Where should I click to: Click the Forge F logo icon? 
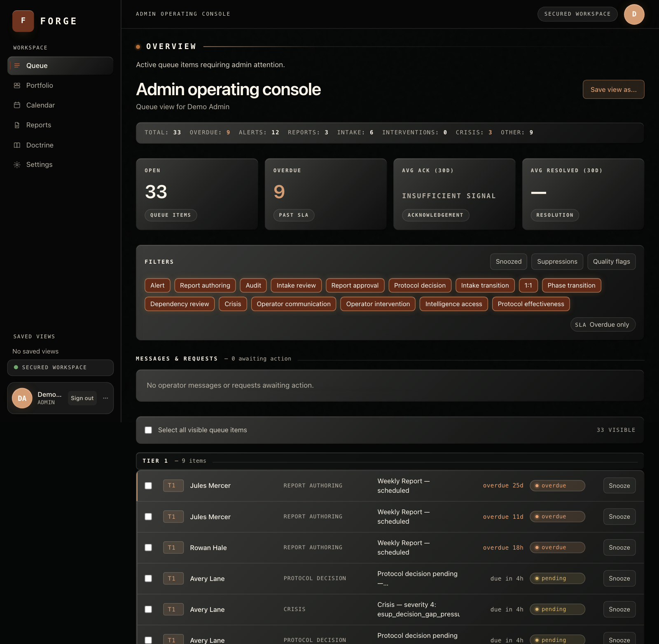click(23, 21)
